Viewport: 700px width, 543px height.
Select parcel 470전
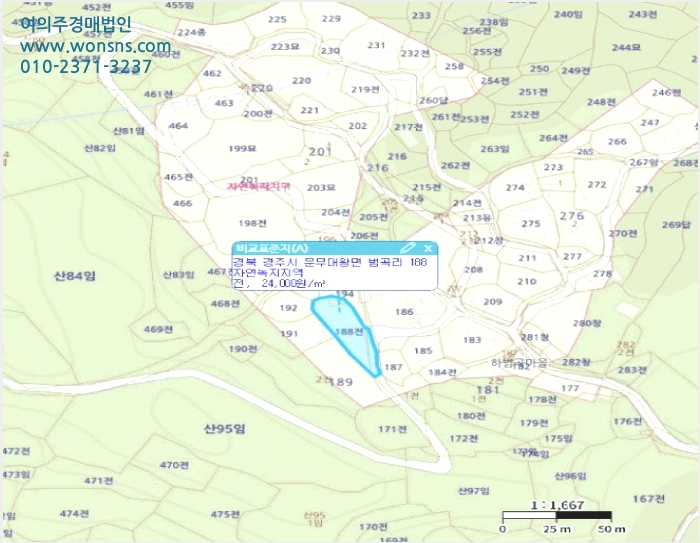tap(175, 465)
